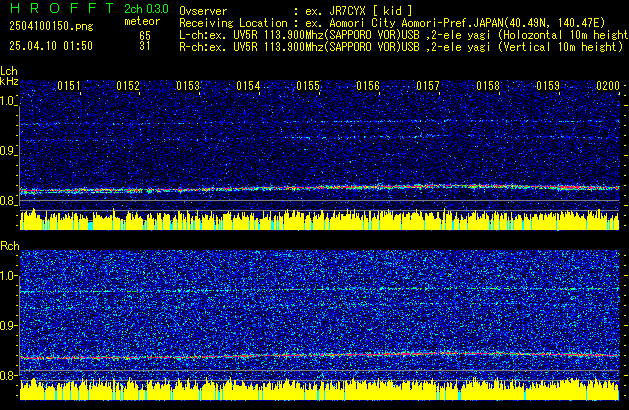Click the Rch yellow signal level bar graph

point(320,389)
